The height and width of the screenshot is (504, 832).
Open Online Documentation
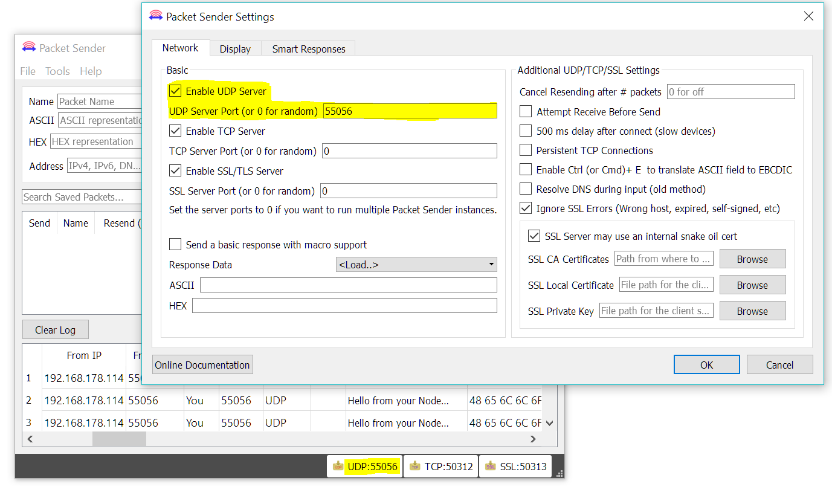[202, 365]
